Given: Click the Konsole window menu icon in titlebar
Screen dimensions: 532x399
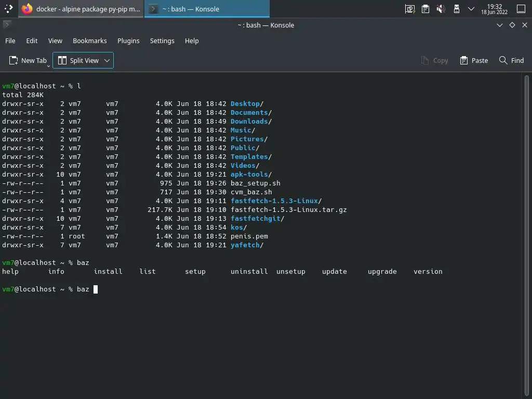Looking at the screenshot, I should click(x=7, y=24).
